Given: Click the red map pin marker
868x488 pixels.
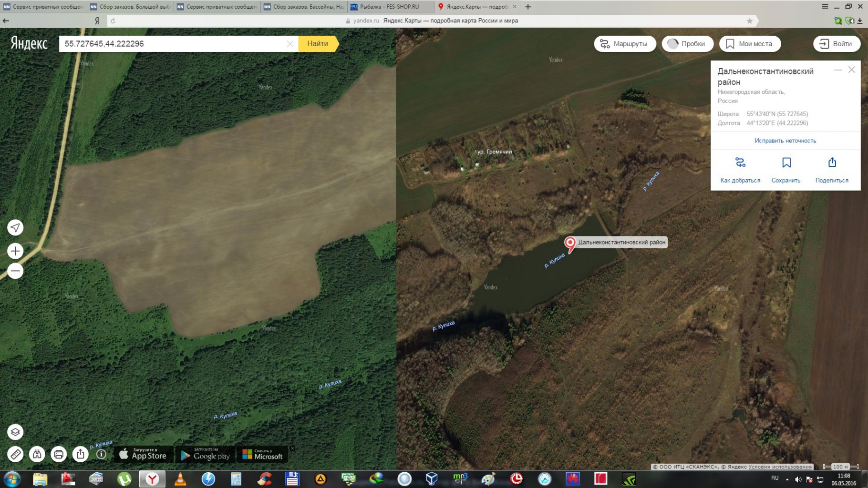Looking at the screenshot, I should (570, 244).
